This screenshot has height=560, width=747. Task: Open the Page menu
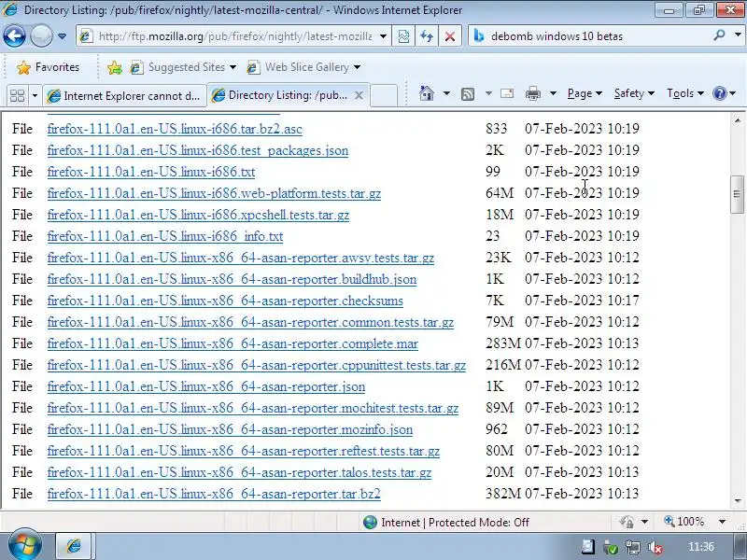(585, 93)
